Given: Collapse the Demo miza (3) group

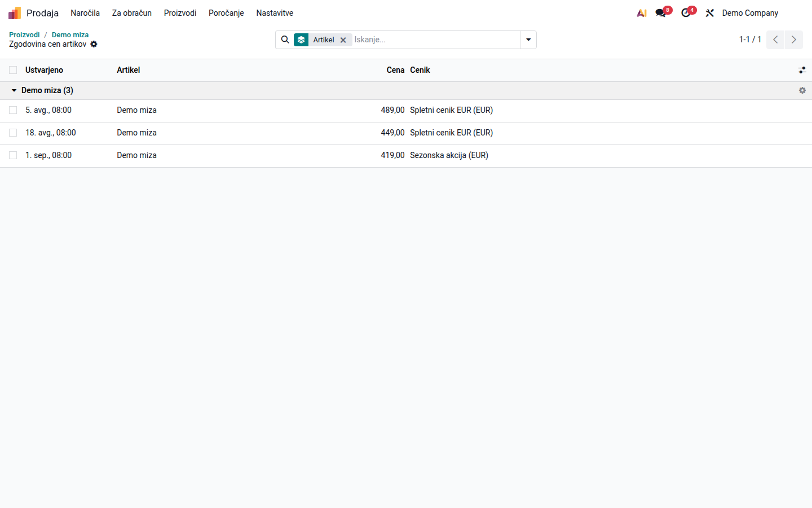Looking at the screenshot, I should point(42,90).
